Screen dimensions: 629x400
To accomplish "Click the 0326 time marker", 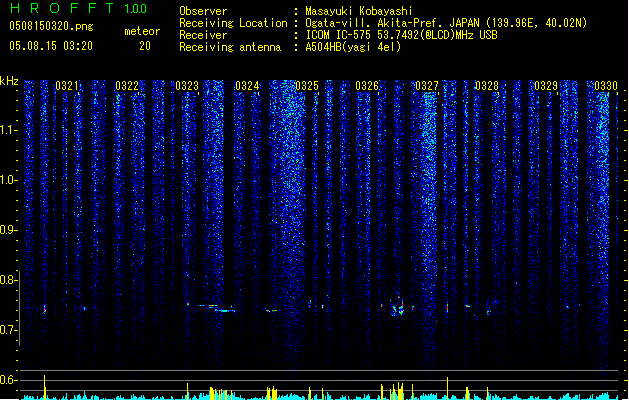I will 367,86.
